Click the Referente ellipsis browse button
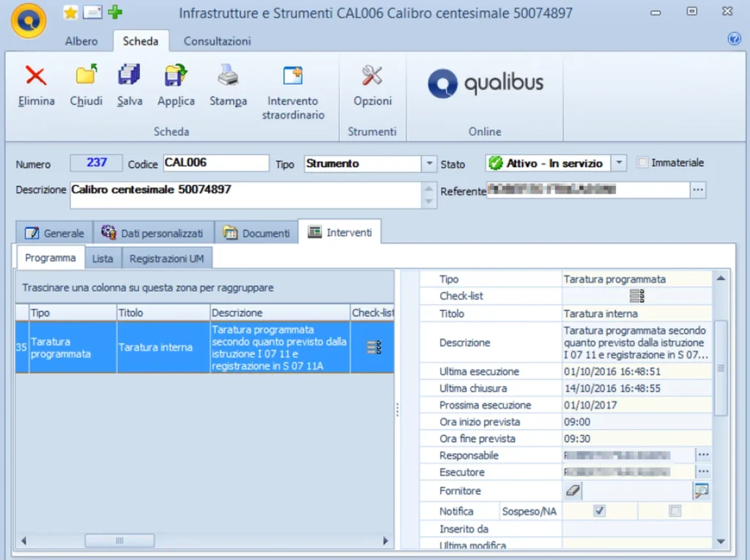Screen dimensions: 750x560 698,190
